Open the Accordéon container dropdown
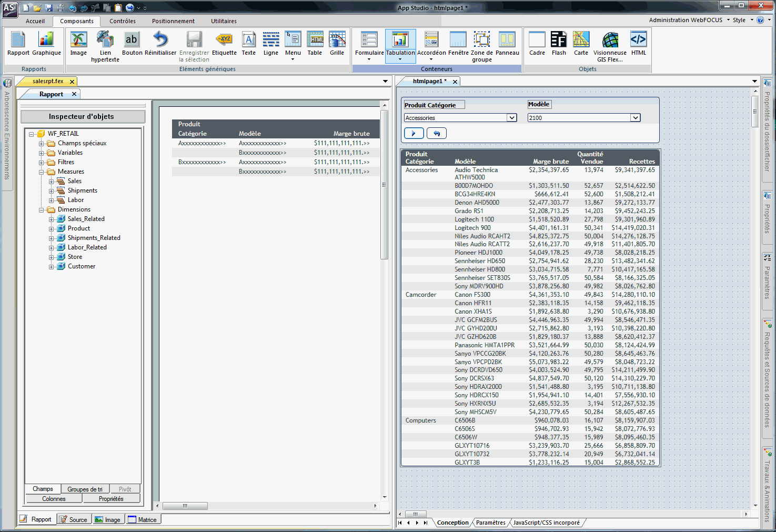Image resolution: width=776 pixels, height=532 pixels. point(431,59)
